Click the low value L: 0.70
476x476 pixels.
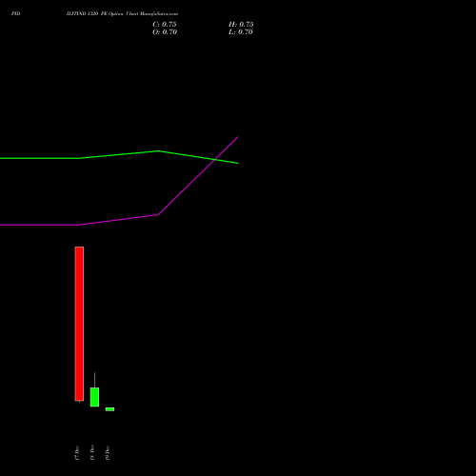(241, 32)
